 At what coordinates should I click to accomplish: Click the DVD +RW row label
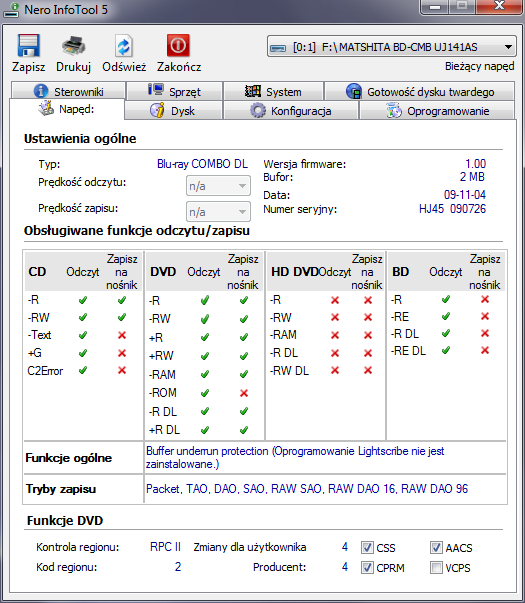point(161,356)
